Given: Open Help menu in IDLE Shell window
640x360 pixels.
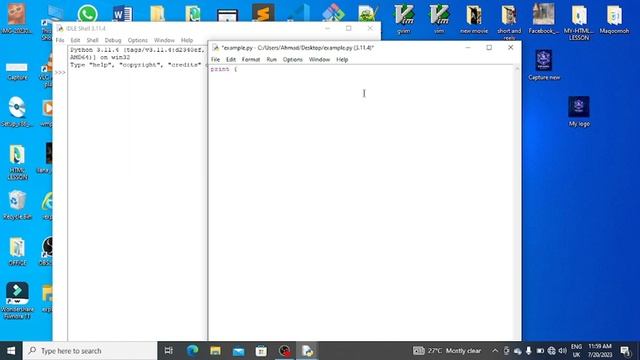Looking at the screenshot, I should 187,40.
